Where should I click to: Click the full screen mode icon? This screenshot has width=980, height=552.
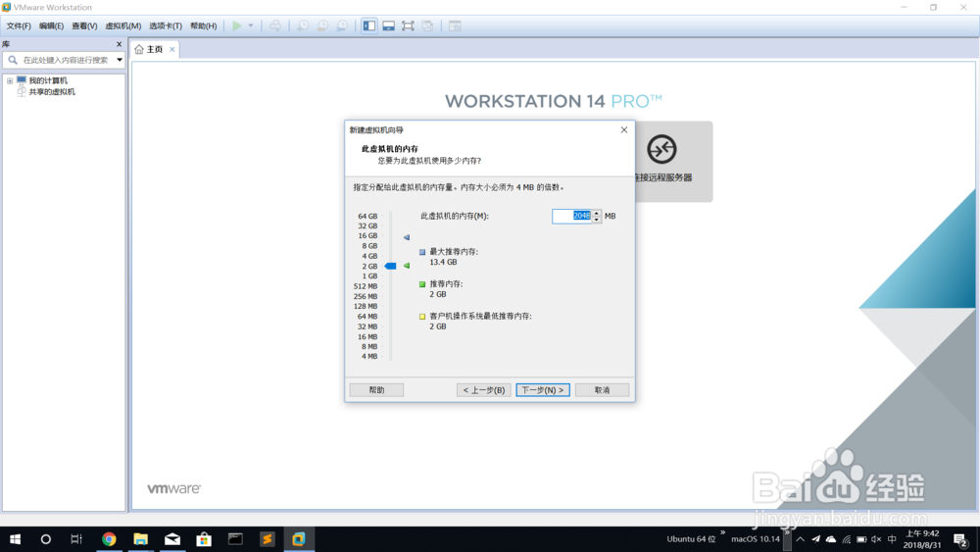coord(408,25)
